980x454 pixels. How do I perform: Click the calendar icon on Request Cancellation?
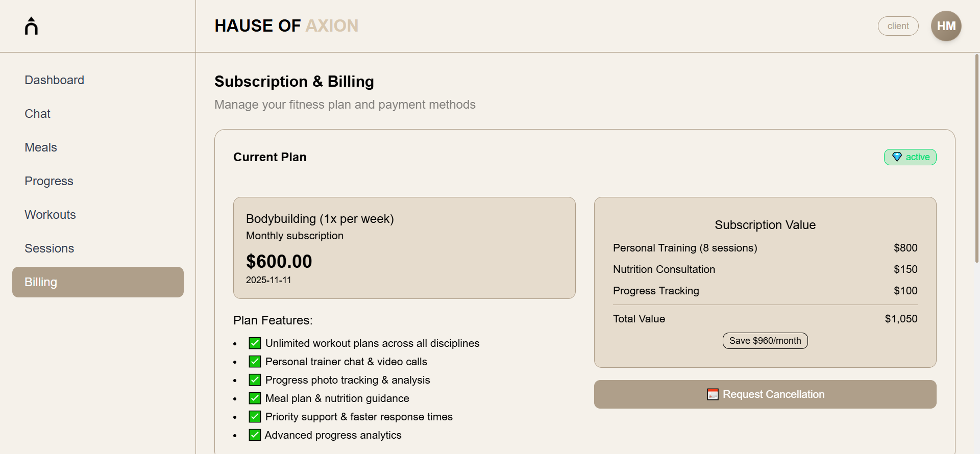point(713,394)
